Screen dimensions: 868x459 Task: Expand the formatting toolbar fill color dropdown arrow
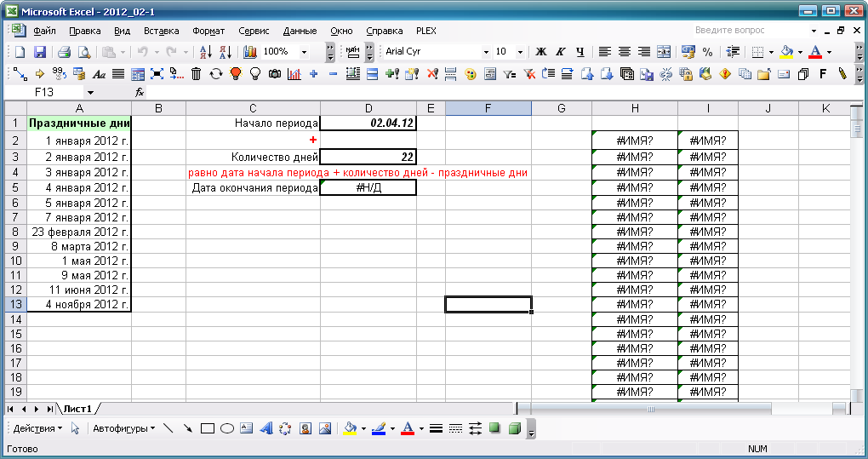coord(800,52)
